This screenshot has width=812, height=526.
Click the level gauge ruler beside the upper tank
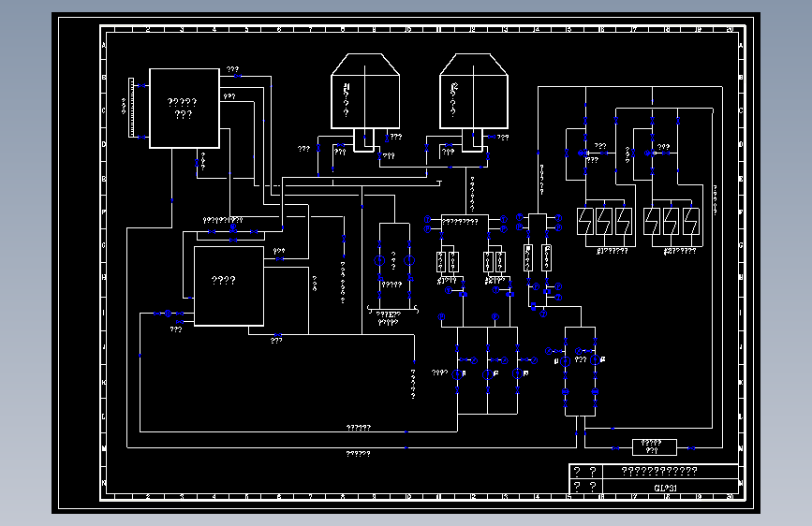pyautogui.click(x=131, y=108)
